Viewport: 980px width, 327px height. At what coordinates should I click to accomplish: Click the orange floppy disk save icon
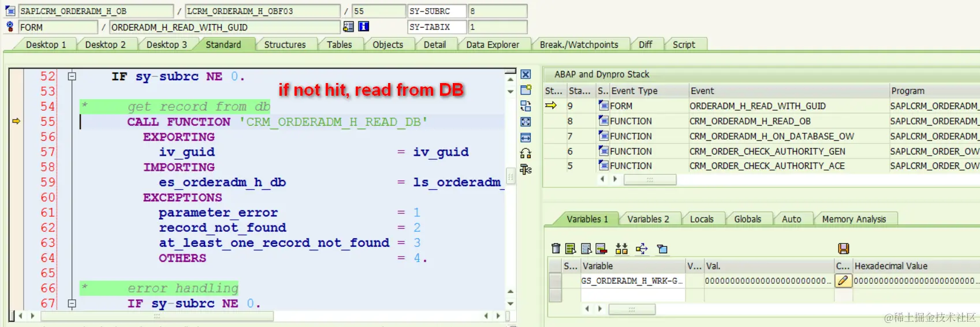pos(844,249)
